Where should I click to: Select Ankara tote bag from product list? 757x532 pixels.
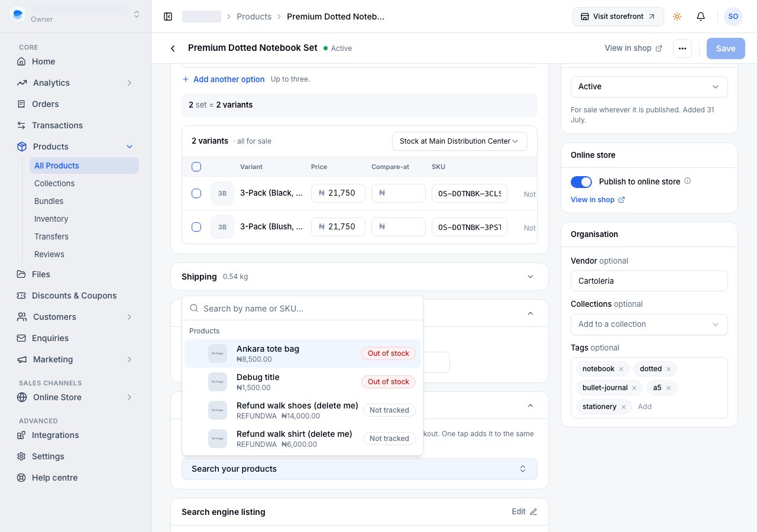302,353
